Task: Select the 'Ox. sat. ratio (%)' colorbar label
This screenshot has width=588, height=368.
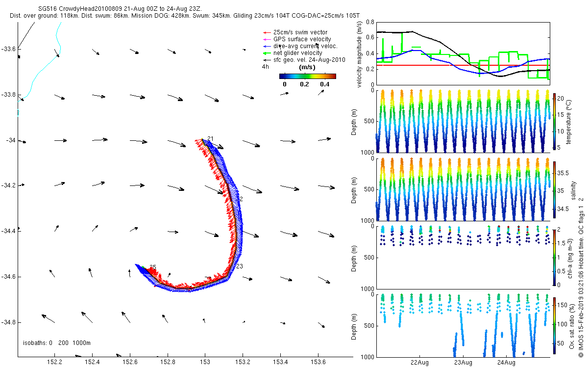Action: [573, 325]
